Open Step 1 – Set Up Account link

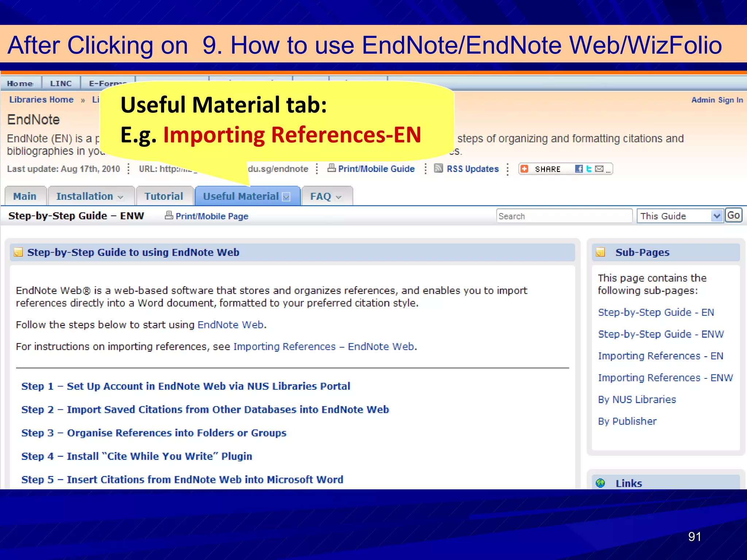point(186,386)
